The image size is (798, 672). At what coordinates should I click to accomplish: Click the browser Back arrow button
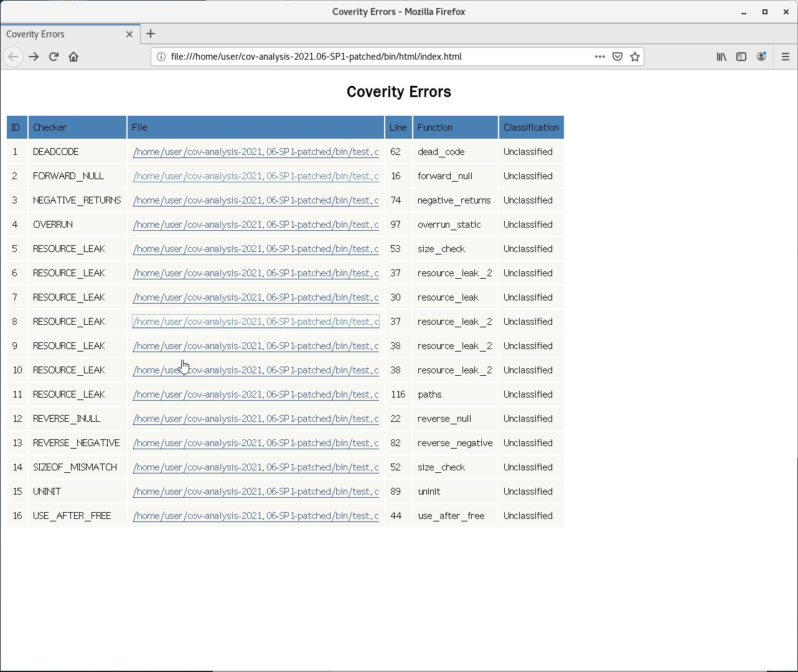click(x=13, y=57)
